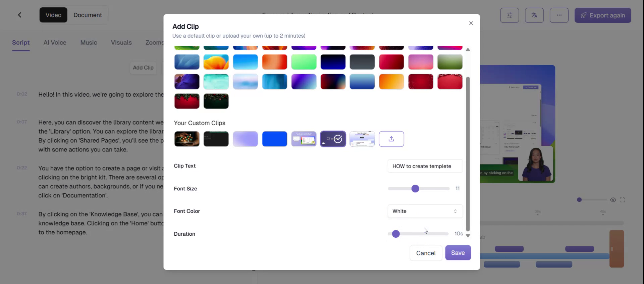Select the white webpage custom clip
Screen dimensions: 644x284
point(362,139)
